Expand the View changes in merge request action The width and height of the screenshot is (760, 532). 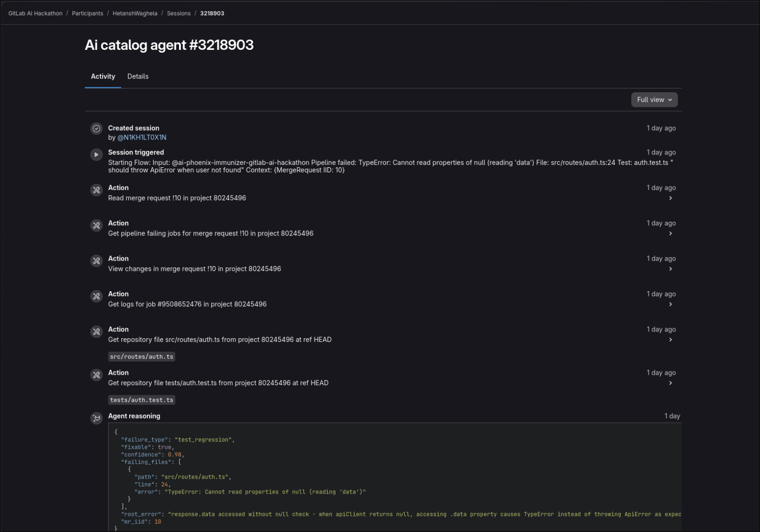[x=670, y=269]
